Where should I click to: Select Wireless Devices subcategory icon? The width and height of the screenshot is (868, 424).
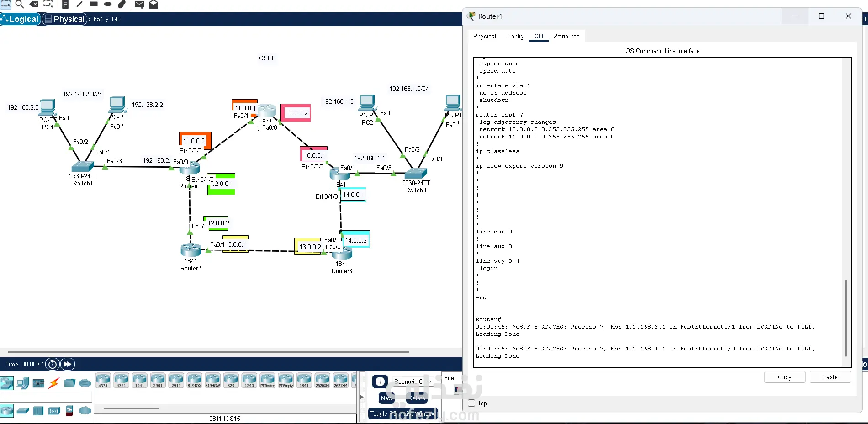pos(54,410)
